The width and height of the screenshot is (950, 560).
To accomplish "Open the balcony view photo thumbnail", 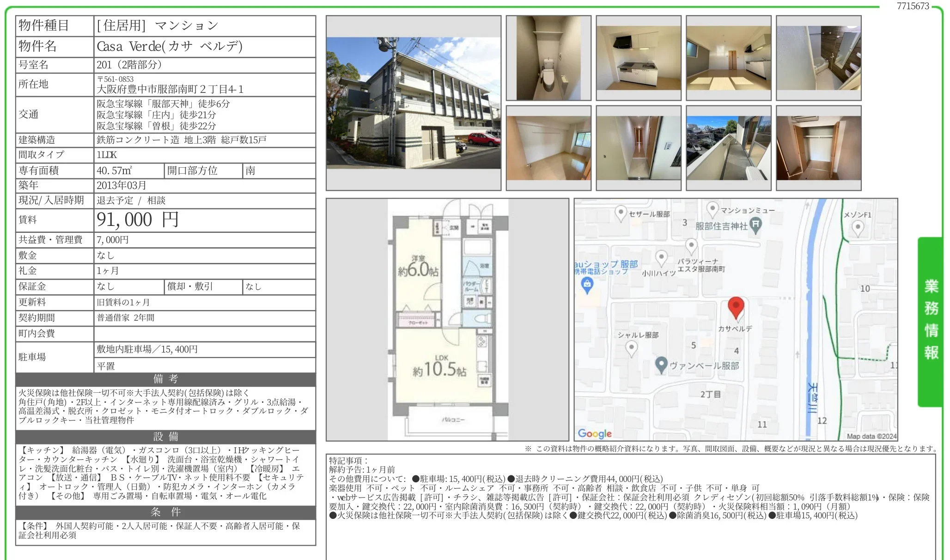I will tap(729, 148).
